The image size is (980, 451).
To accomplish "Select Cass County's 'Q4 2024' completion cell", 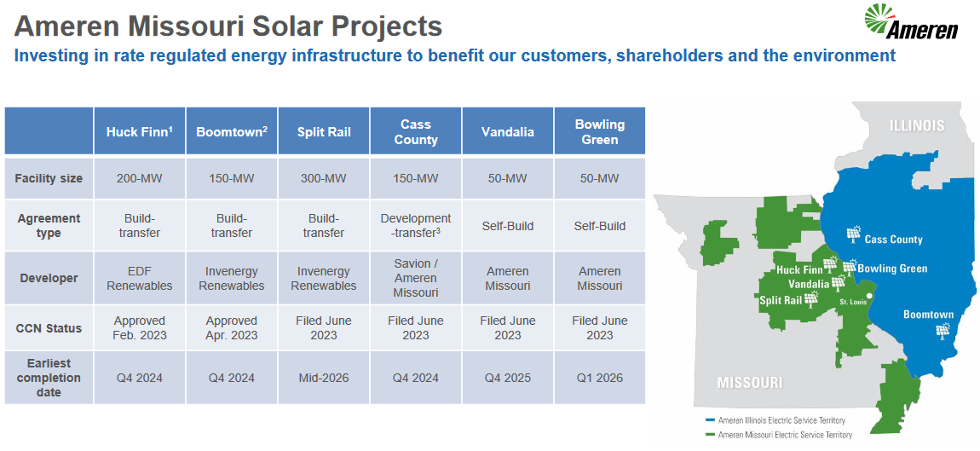I will pos(416,378).
